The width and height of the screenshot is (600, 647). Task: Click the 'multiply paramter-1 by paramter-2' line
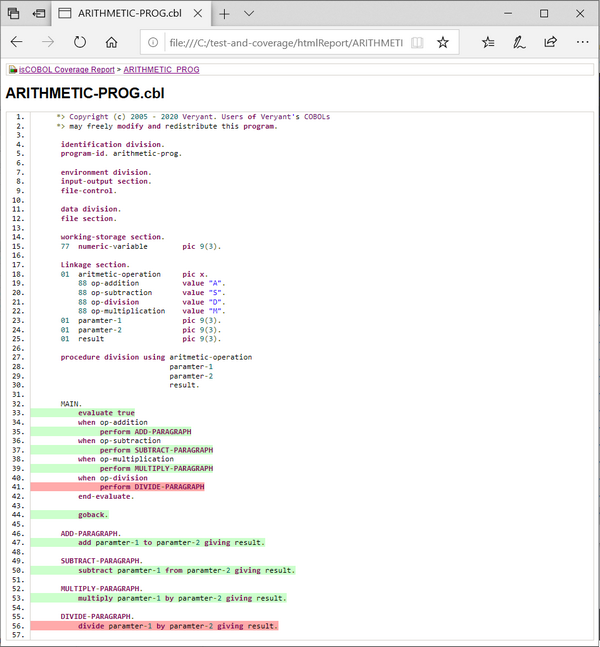pos(182,598)
